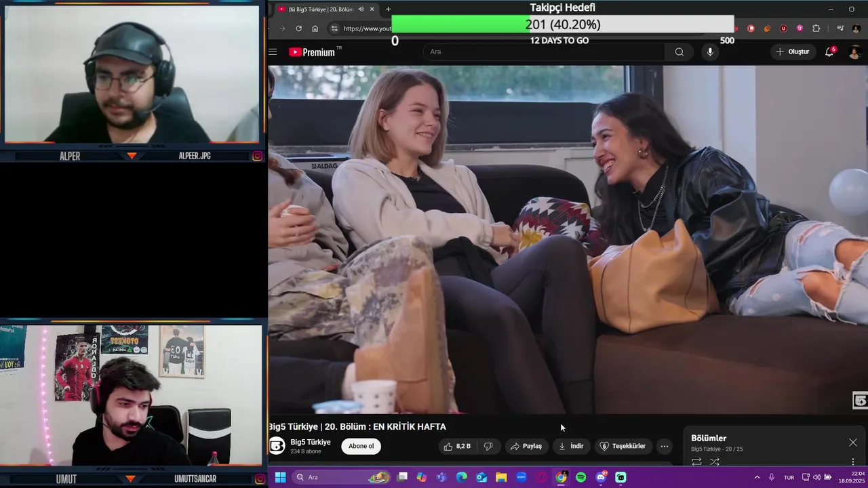Click the İndir download button
868x488 pixels.
point(571,446)
